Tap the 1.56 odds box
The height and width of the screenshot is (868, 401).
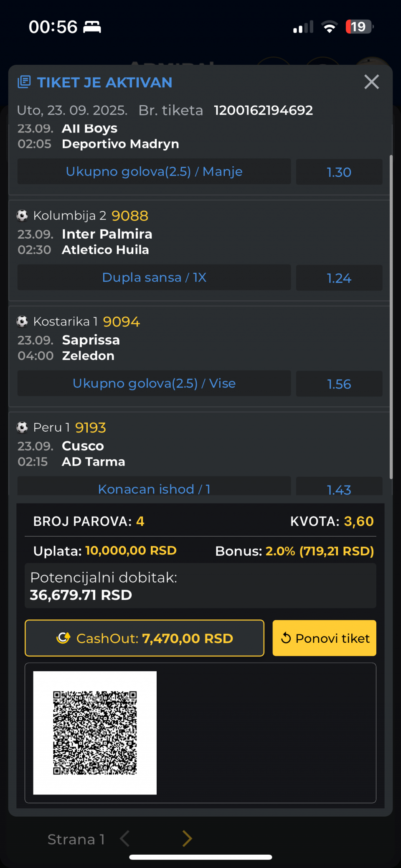pos(339,384)
